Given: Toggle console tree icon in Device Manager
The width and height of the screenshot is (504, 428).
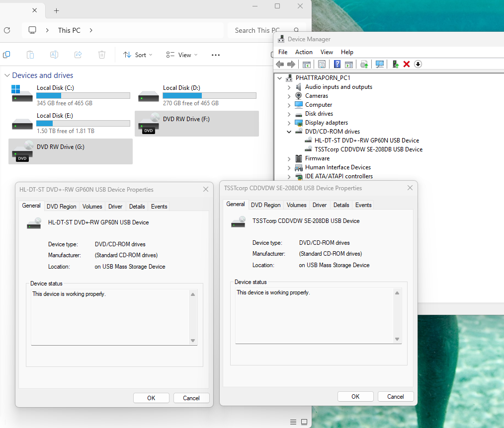Looking at the screenshot, I should 307,64.
